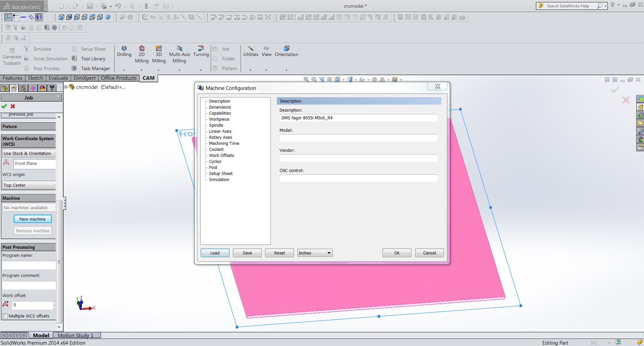Expand the cncmodel feature tree
Viewport: 644px width, 346px height.
(x=65, y=87)
